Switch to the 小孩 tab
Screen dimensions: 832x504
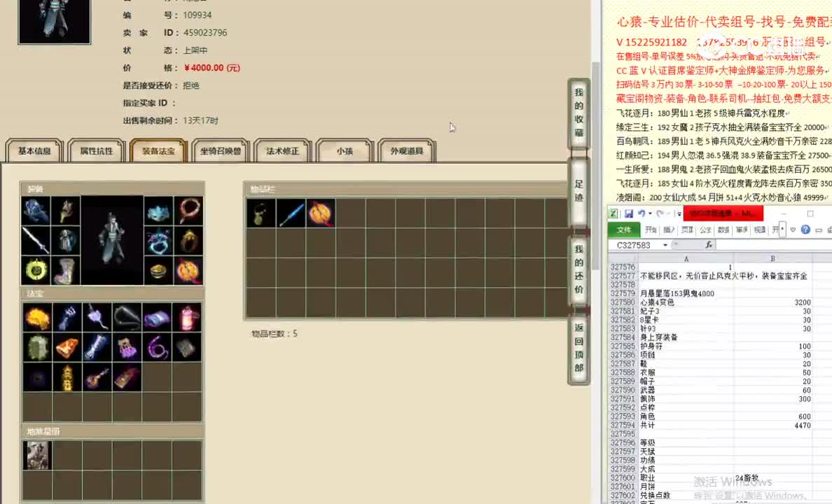[345, 150]
